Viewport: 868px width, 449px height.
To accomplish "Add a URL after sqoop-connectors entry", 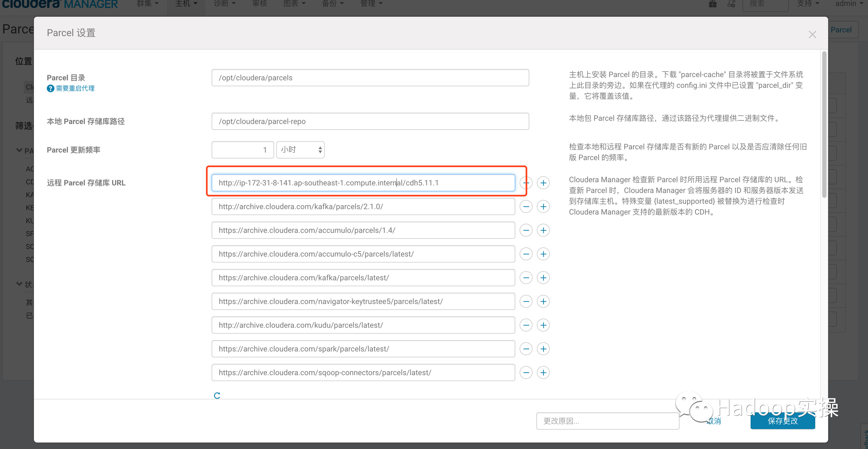I will point(543,372).
